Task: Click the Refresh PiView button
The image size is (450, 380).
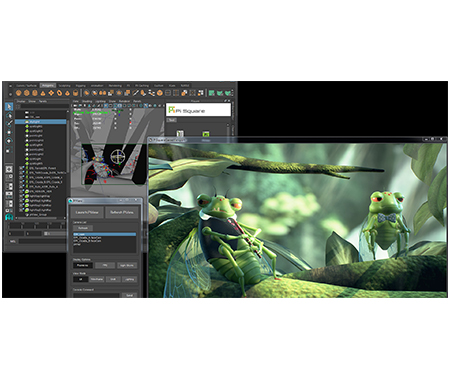Action: pos(122,212)
